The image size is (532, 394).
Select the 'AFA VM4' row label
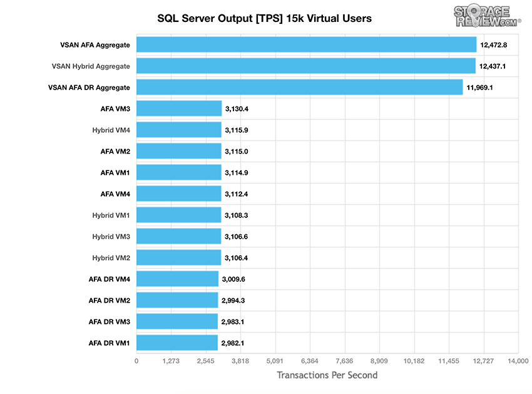tap(115, 194)
